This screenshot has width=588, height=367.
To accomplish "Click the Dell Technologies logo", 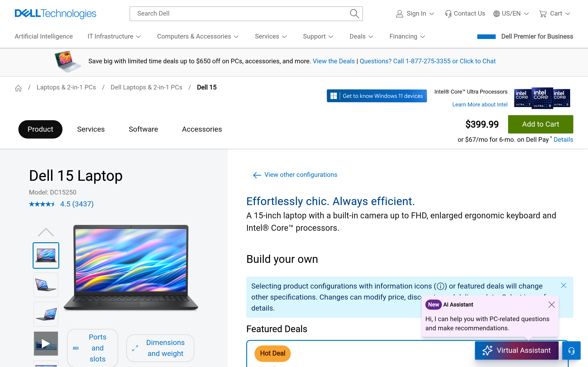I will pyautogui.click(x=55, y=14).
